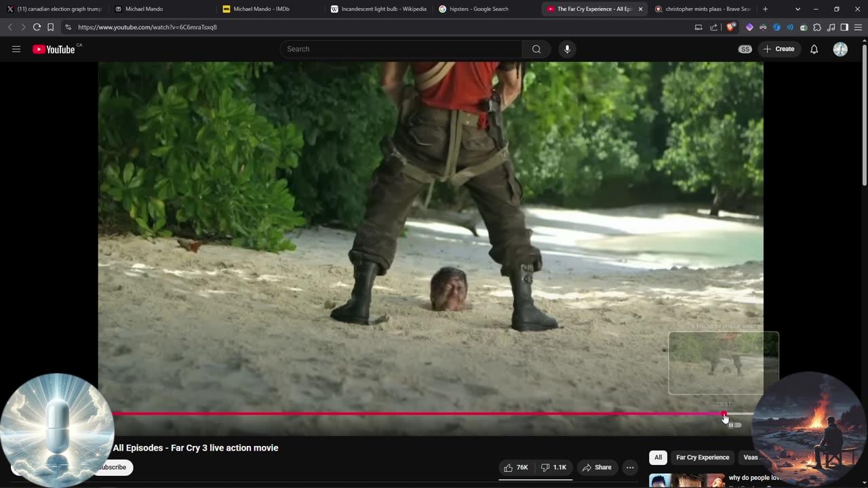The height and width of the screenshot is (488, 868).
Task: Open YouTube notifications bell
Action: point(814,49)
